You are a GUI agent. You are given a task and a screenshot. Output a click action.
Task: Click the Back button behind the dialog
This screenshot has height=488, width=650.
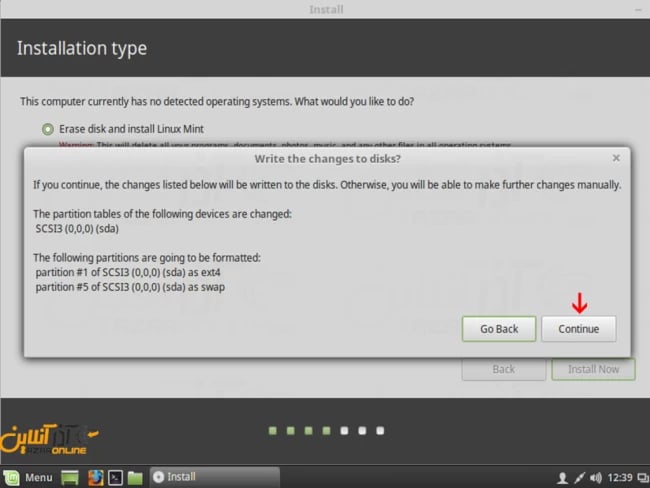click(503, 369)
